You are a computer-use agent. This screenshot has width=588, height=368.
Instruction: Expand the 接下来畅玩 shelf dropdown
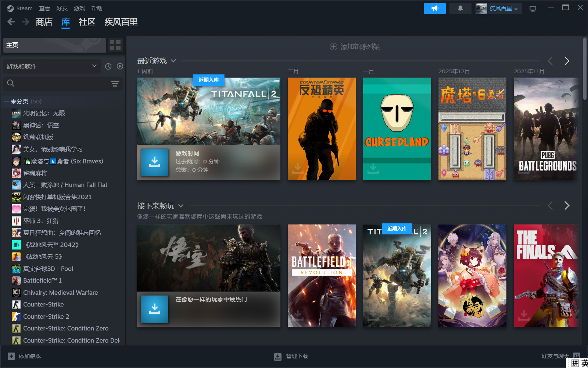coord(181,206)
